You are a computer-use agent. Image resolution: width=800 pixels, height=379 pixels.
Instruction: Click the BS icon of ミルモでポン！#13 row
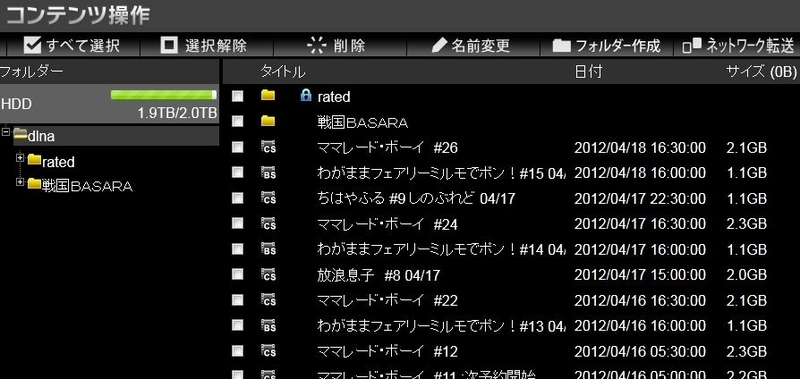(x=268, y=325)
